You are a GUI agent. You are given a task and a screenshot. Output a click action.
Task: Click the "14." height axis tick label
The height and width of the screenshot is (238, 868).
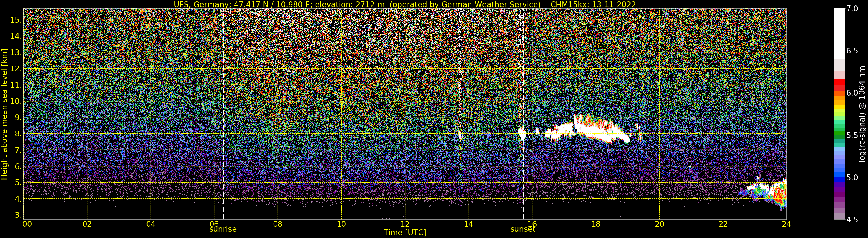tap(16, 36)
